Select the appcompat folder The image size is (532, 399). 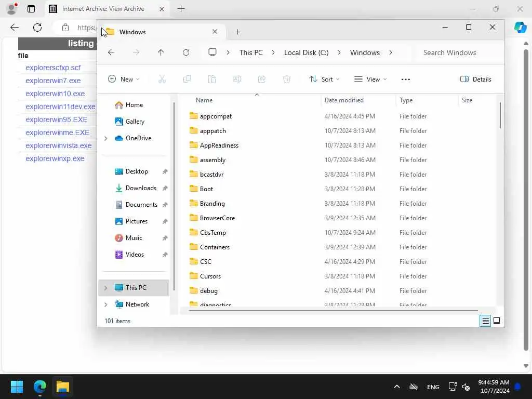click(216, 116)
